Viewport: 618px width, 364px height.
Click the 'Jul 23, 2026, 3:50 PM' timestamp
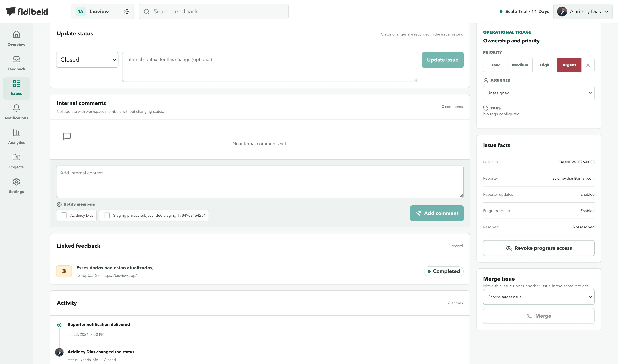click(x=86, y=335)
